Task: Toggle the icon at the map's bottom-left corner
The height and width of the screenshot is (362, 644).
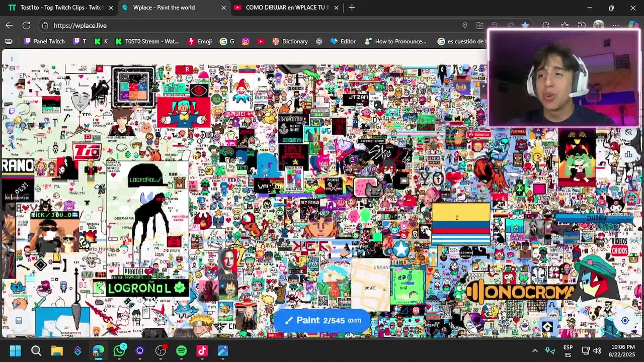Action: tap(19, 320)
